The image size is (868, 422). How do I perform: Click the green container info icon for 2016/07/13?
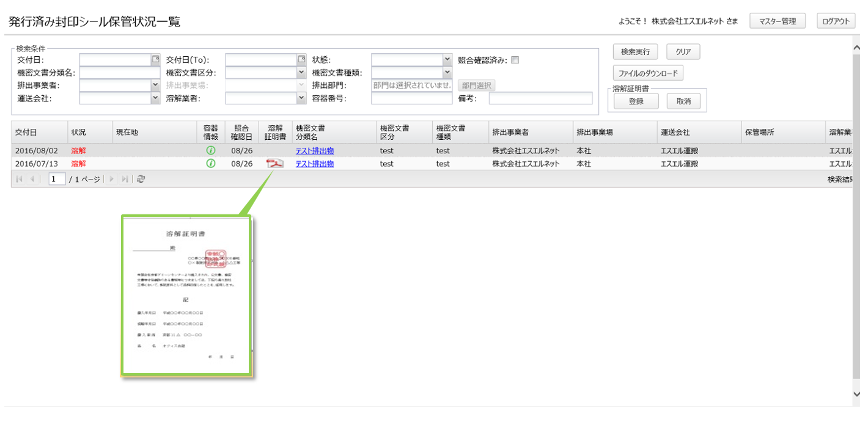pyautogui.click(x=211, y=164)
